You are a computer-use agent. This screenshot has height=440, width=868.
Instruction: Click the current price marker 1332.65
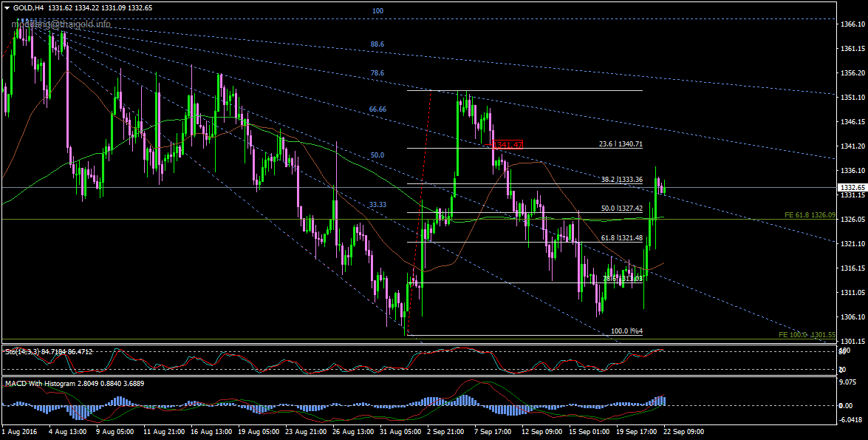(x=852, y=187)
